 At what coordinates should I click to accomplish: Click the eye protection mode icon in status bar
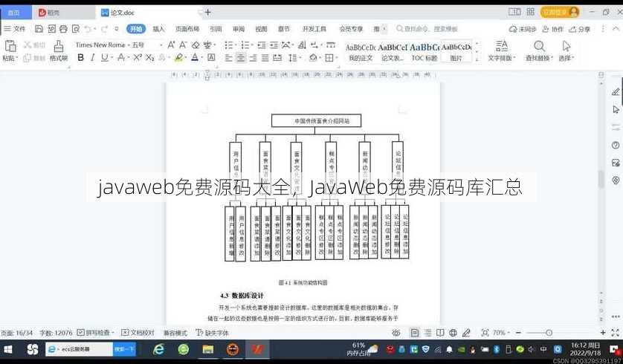click(396, 333)
